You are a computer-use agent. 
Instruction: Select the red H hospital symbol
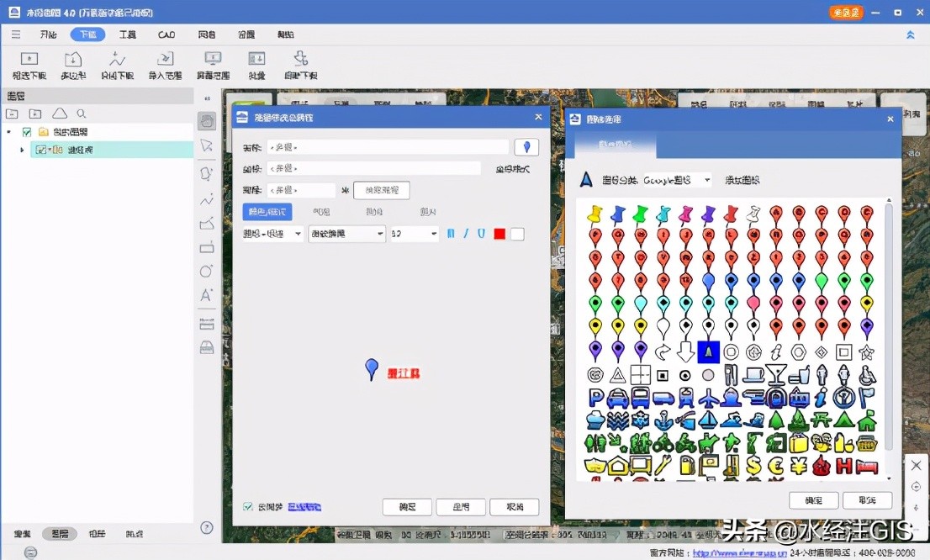click(x=843, y=466)
